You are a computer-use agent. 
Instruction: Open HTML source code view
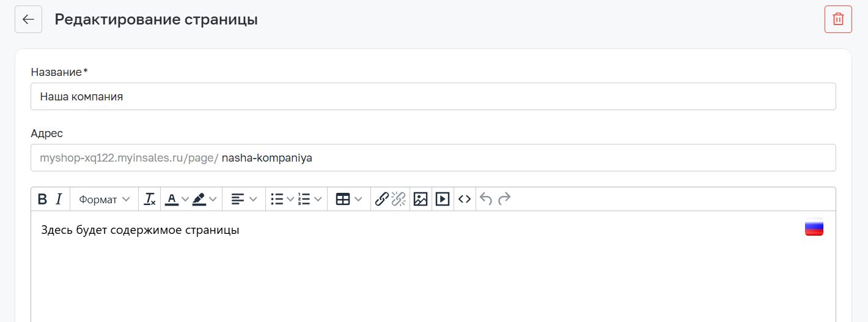tap(465, 199)
